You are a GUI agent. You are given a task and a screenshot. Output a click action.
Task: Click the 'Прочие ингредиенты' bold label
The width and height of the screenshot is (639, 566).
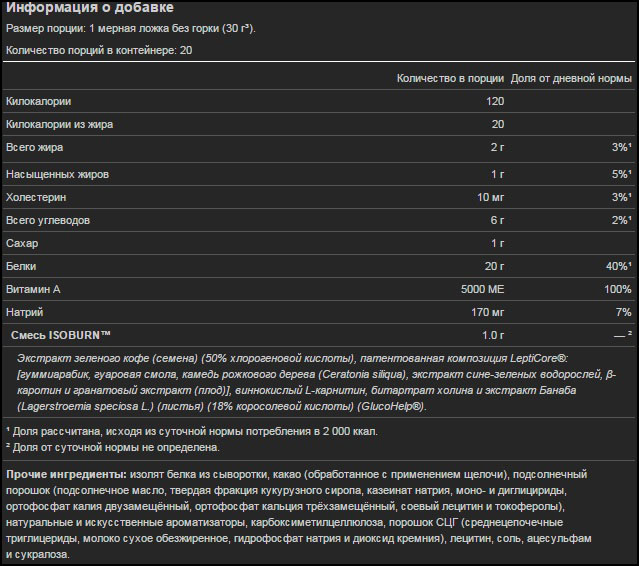click(66, 475)
